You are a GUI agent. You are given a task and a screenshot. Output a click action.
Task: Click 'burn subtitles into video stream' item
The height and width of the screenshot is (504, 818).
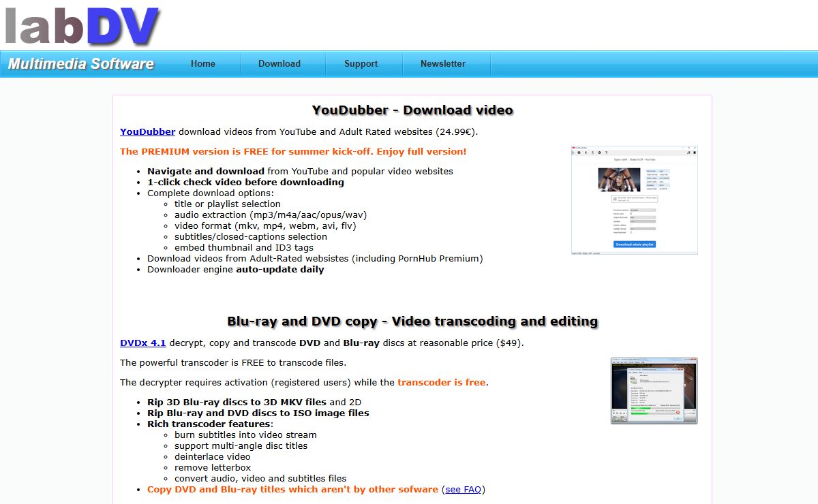245,435
